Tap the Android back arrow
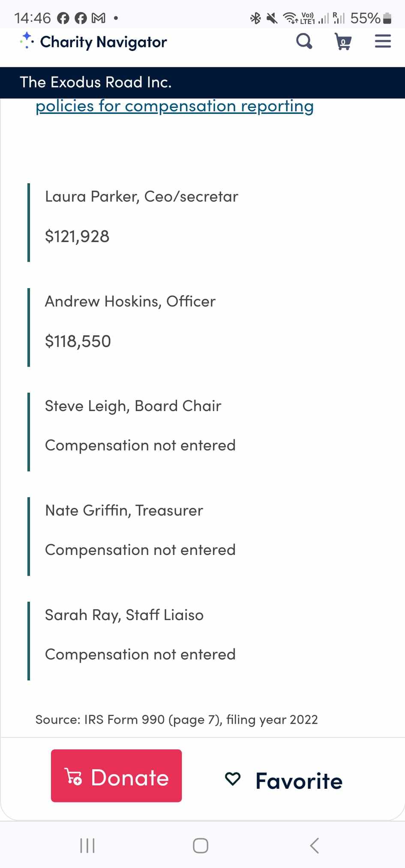Image resolution: width=405 pixels, height=868 pixels. [x=314, y=845]
